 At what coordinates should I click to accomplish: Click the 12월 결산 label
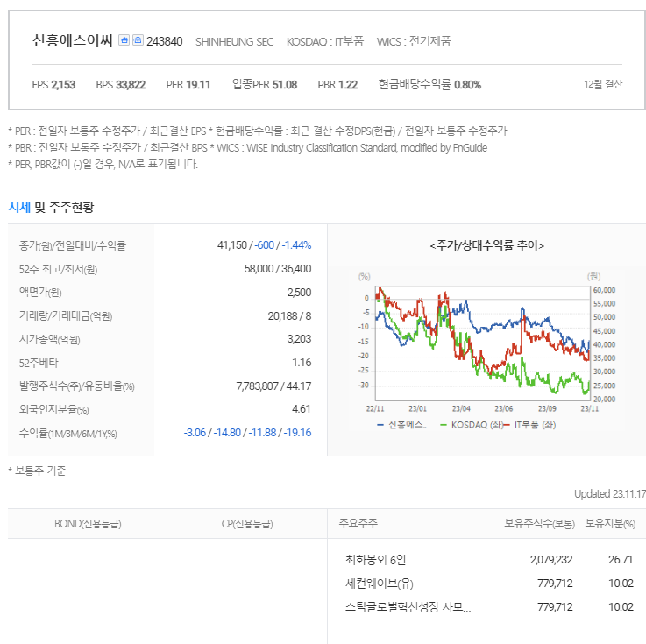[603, 84]
